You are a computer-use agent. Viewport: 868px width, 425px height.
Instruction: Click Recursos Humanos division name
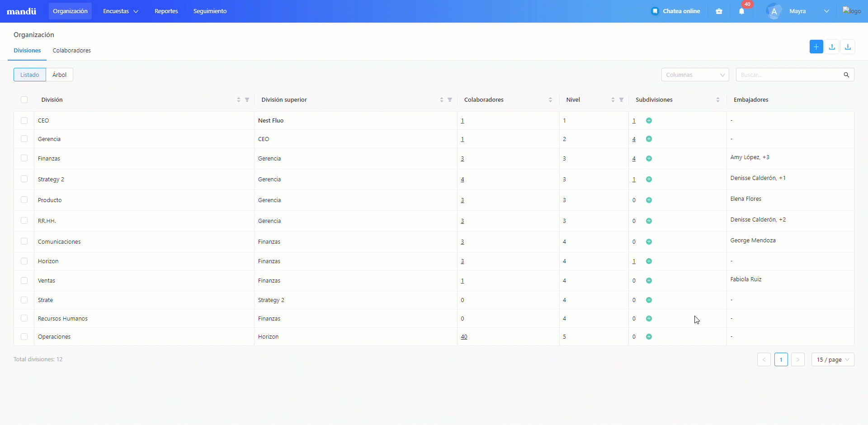coord(63,319)
